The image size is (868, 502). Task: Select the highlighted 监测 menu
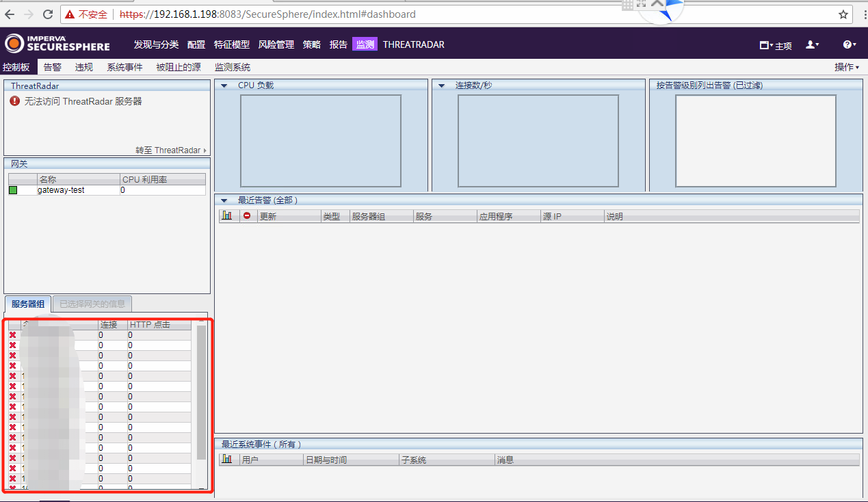click(x=365, y=44)
